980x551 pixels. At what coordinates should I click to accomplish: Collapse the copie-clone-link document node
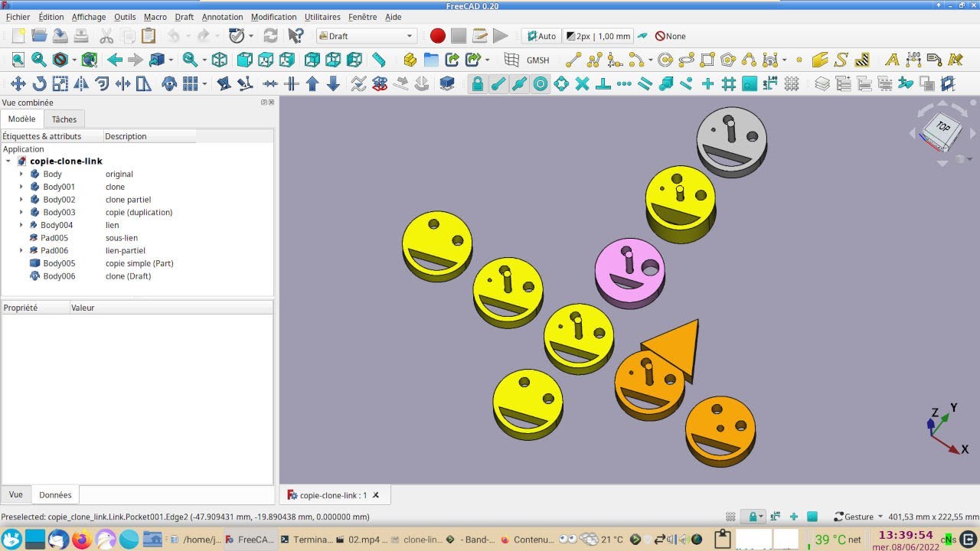8,161
